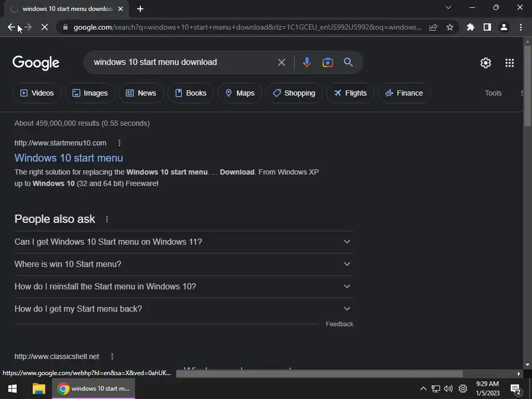
Task: Expand Where is win 10 Start menu
Action: coord(184,264)
